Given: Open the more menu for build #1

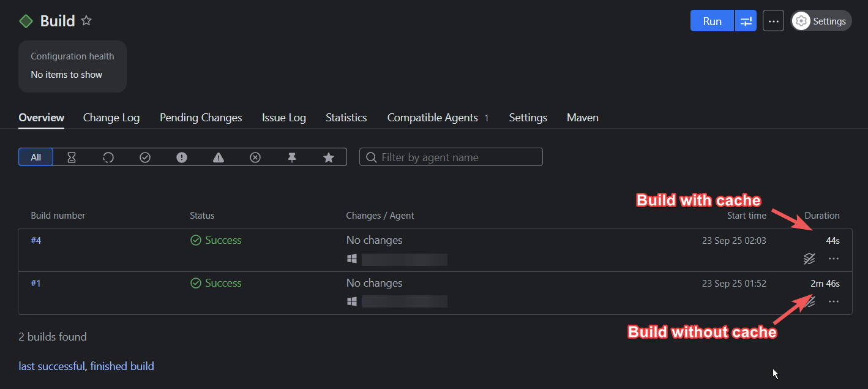Looking at the screenshot, I should point(833,301).
